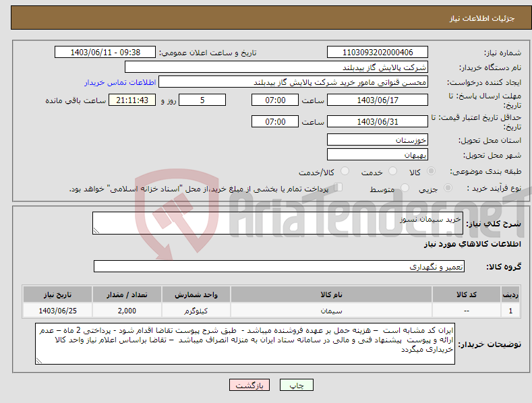Select the جزیی purchase type radio
This screenshot has width=532, height=403.
click(x=448, y=188)
